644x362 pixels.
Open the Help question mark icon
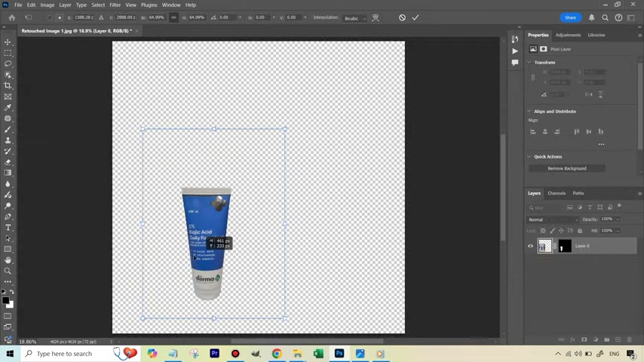(618, 17)
